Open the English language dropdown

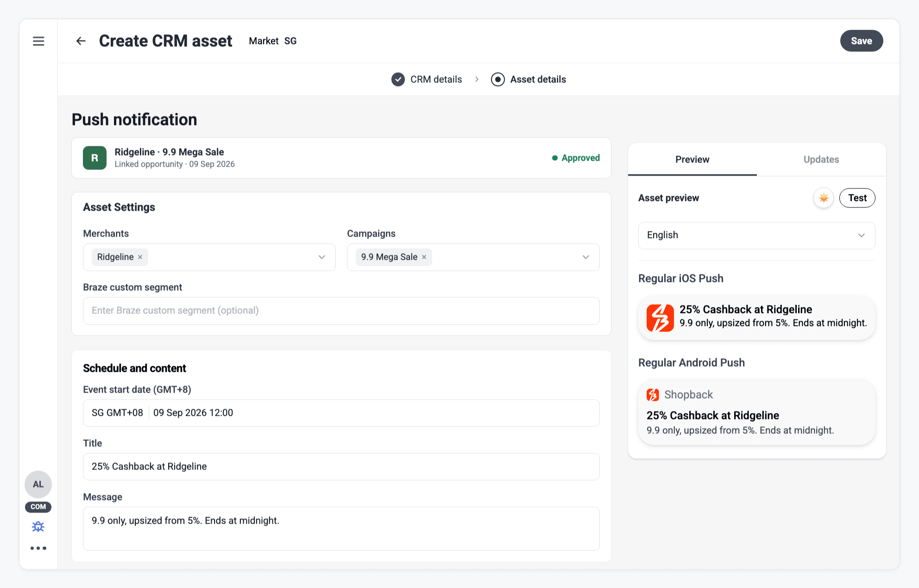pyautogui.click(x=757, y=235)
